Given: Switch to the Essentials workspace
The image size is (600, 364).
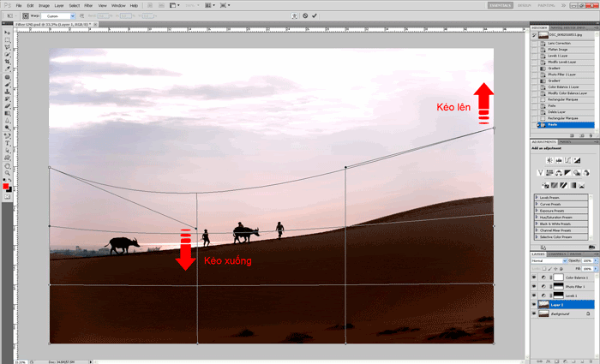Looking at the screenshot, I should (502, 5).
